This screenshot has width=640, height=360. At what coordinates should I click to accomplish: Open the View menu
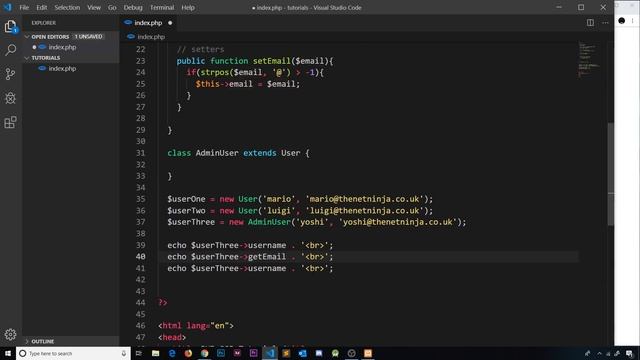(x=94, y=7)
